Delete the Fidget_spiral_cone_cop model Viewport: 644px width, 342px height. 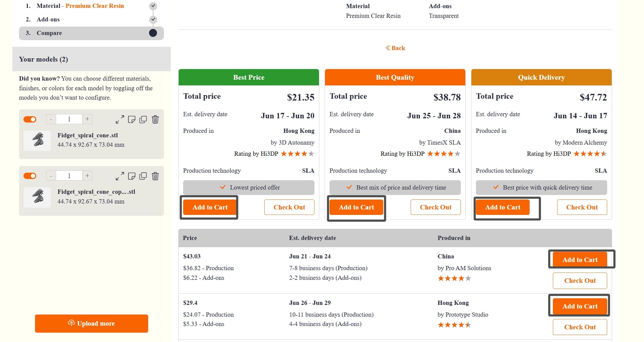tap(155, 176)
